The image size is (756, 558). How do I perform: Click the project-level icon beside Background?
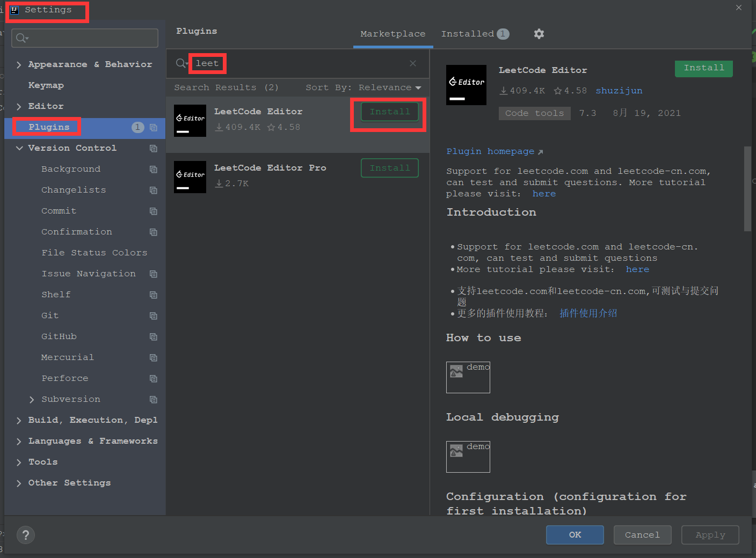pyautogui.click(x=154, y=169)
